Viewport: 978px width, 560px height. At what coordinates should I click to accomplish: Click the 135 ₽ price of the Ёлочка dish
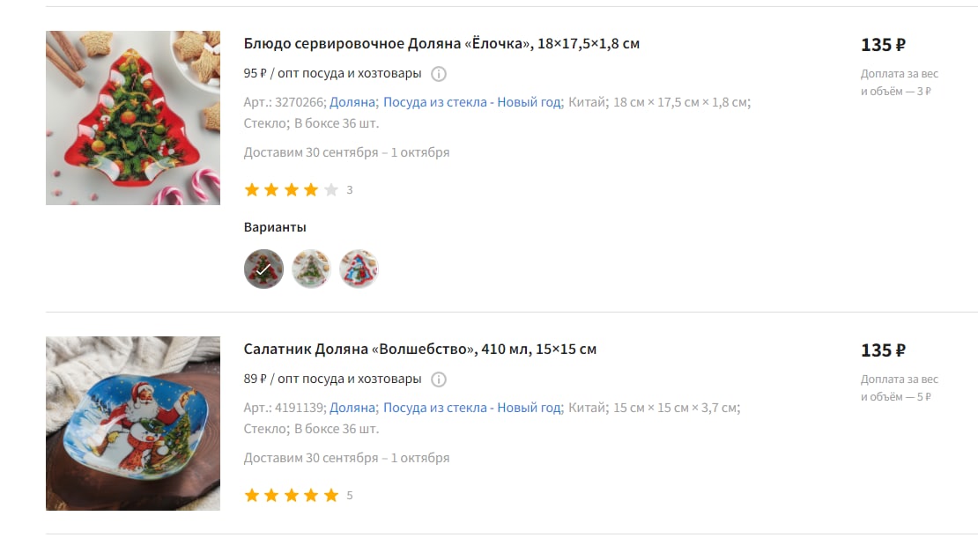tap(883, 45)
